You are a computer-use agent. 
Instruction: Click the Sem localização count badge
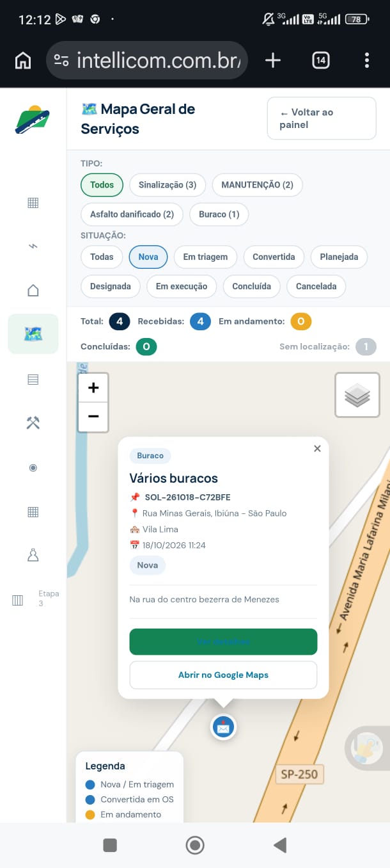366,346
